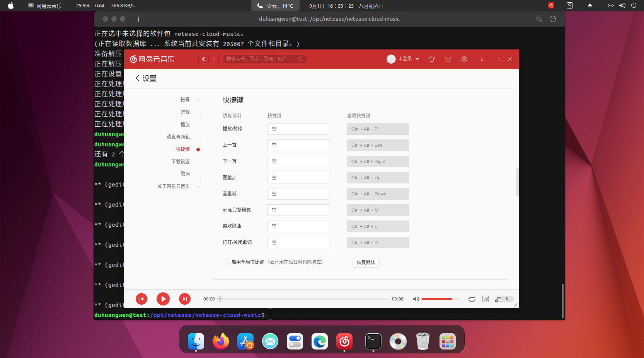Open the Trash in the dock
Image resolution: width=644 pixels, height=358 pixels.
pos(423,341)
